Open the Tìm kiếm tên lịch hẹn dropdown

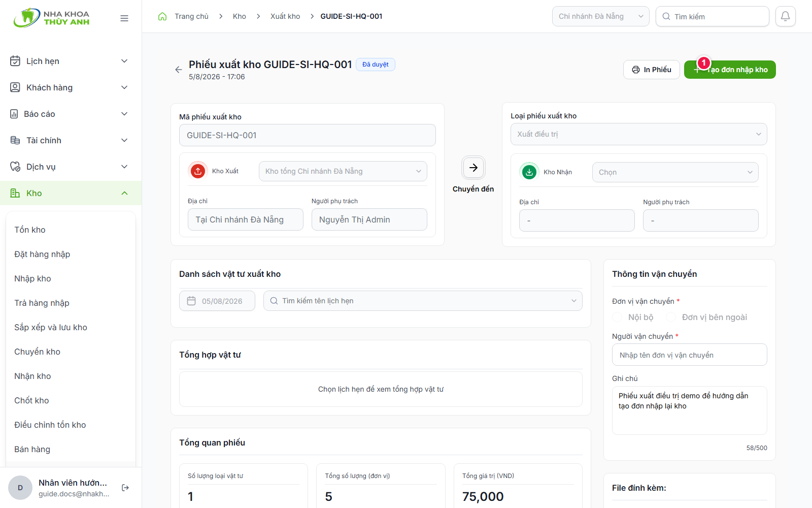click(x=423, y=301)
